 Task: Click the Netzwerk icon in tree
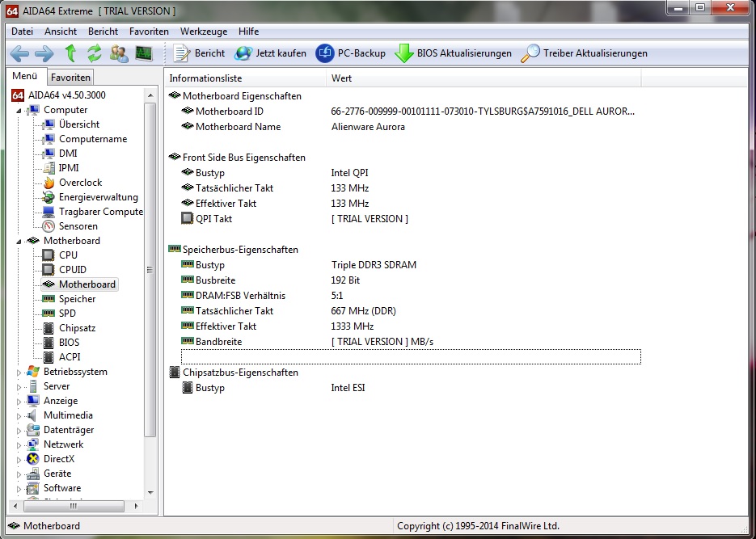(x=33, y=444)
